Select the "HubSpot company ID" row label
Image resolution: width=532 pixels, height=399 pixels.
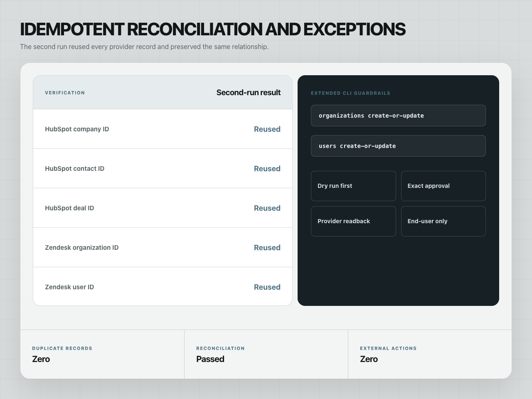coord(77,129)
